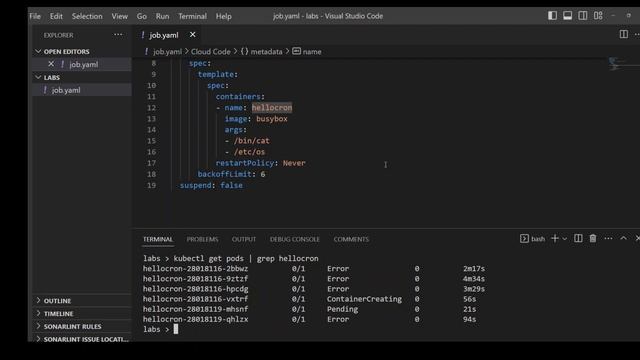Open the Selection menu
The height and width of the screenshot is (360, 640).
(87, 16)
